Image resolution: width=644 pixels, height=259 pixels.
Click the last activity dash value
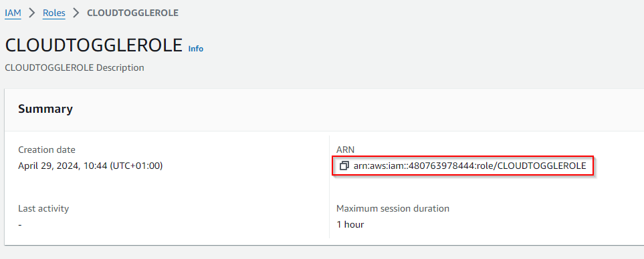(x=20, y=225)
